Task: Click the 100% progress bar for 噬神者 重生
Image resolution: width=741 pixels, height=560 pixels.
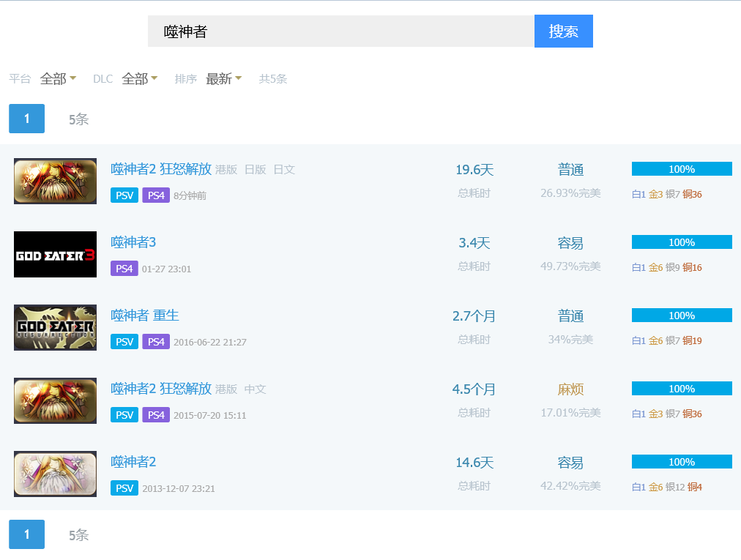Action: (682, 316)
